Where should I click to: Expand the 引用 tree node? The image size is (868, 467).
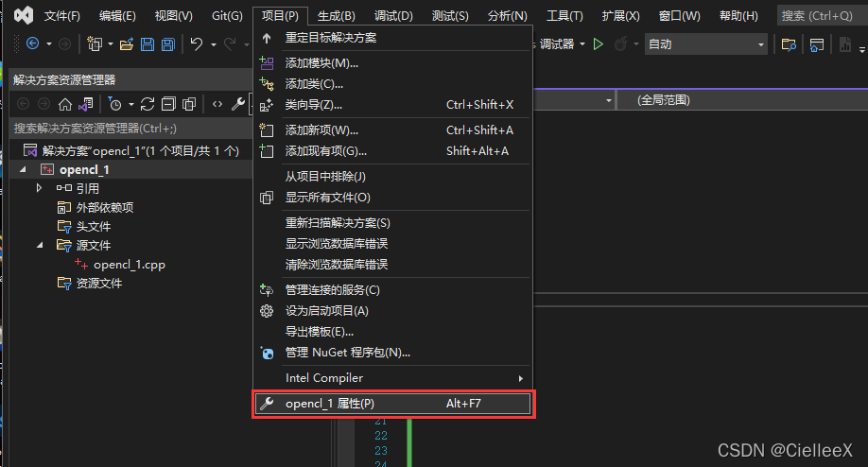[39, 188]
